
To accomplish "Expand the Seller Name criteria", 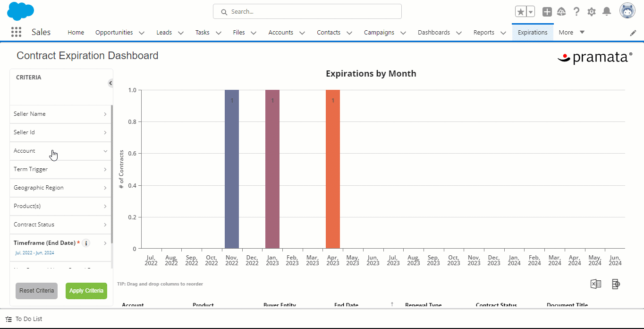I will [61, 114].
